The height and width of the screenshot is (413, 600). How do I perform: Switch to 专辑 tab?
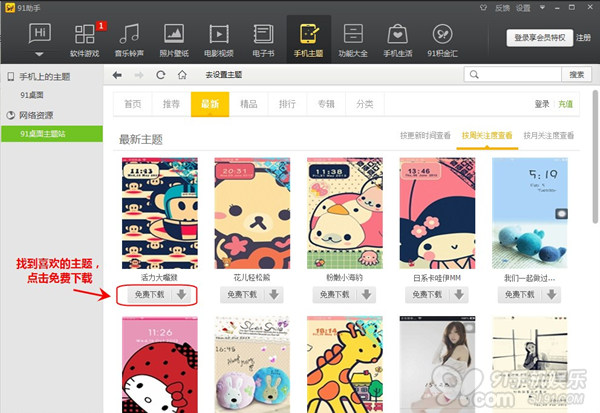(x=326, y=104)
